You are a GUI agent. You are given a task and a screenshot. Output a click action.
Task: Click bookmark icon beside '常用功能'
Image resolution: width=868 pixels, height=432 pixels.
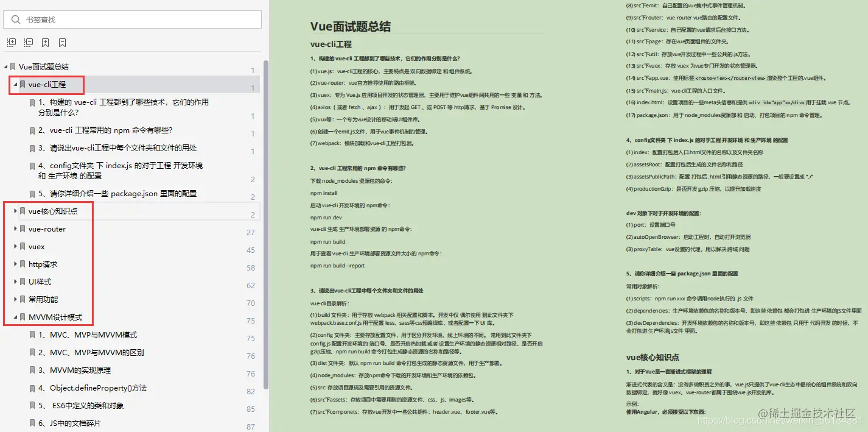[x=23, y=299]
